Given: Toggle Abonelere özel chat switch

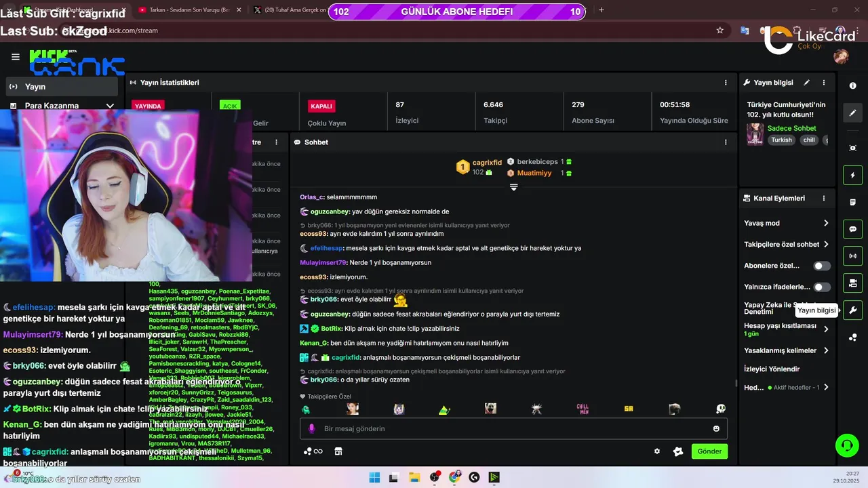Looking at the screenshot, I should tap(822, 266).
